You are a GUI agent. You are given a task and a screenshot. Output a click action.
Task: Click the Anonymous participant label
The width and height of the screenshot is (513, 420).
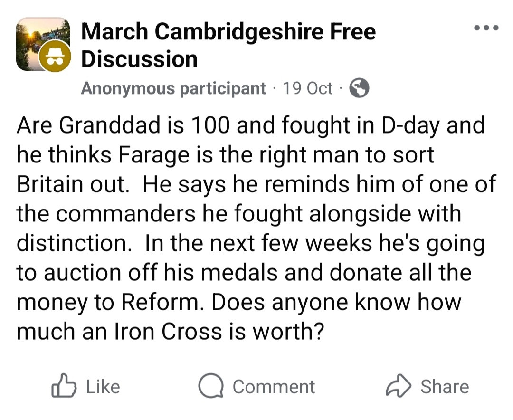coord(173,88)
